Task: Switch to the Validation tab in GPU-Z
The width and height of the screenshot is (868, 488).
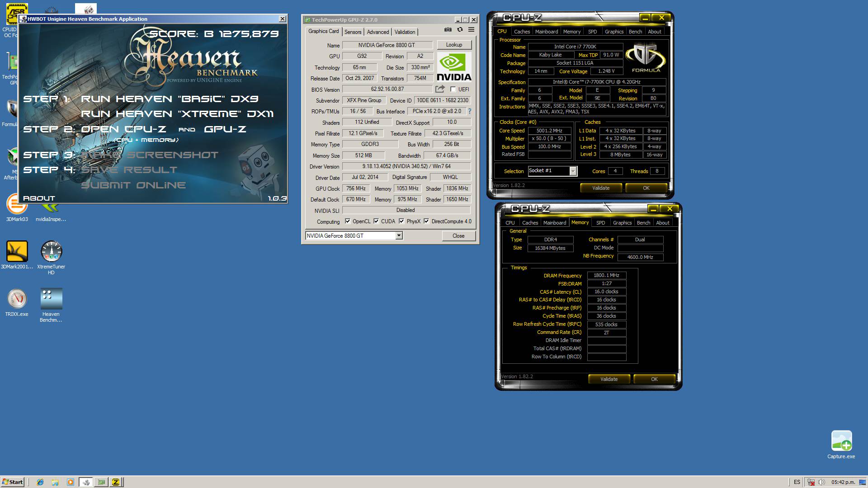Action: click(405, 32)
